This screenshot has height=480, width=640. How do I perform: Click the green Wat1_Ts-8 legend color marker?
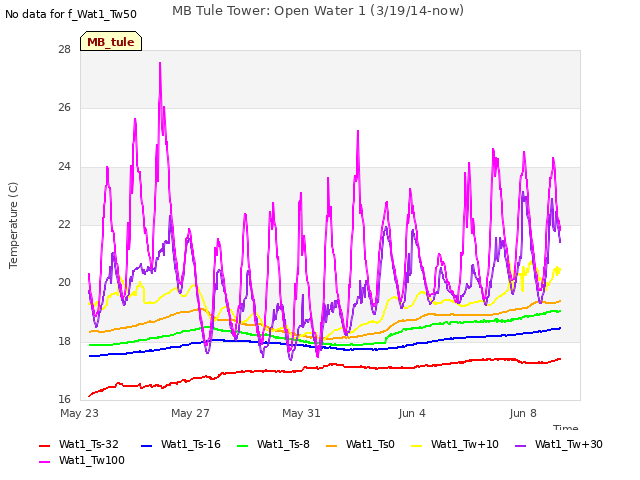242,446
